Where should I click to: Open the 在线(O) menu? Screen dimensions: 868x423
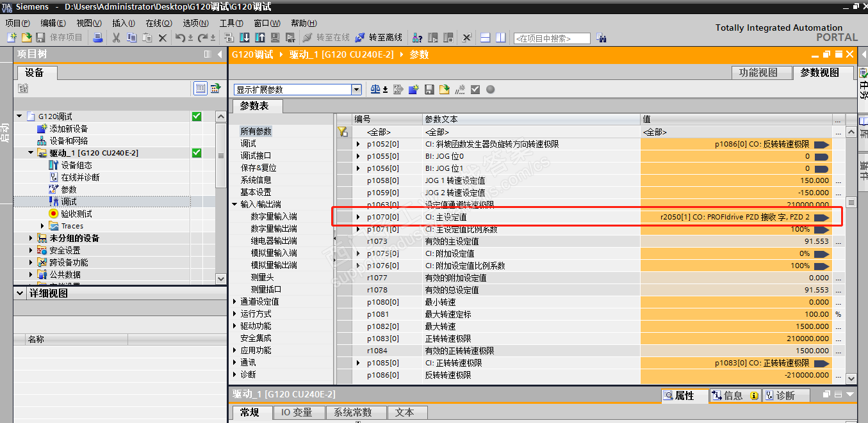[159, 23]
